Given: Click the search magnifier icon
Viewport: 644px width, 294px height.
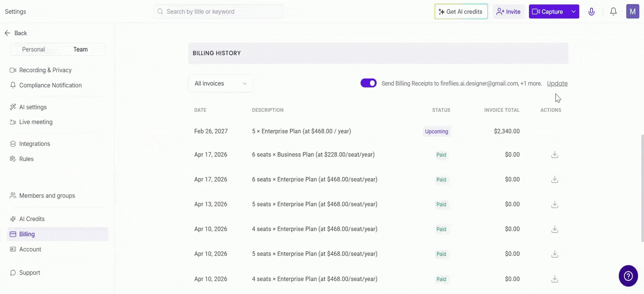Looking at the screenshot, I should pos(160,11).
